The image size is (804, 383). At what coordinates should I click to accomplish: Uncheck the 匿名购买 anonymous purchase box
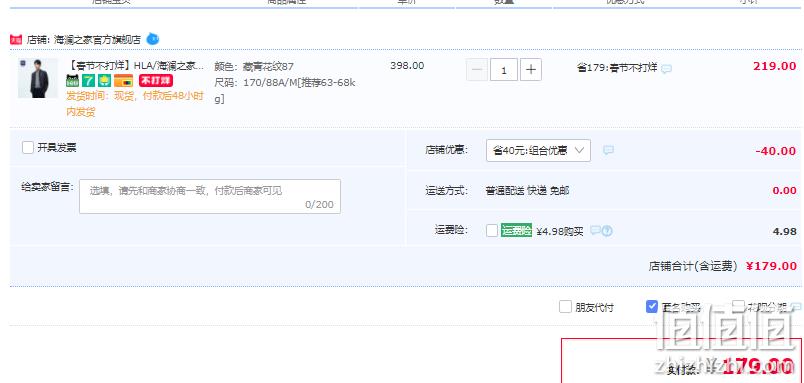pyautogui.click(x=652, y=307)
